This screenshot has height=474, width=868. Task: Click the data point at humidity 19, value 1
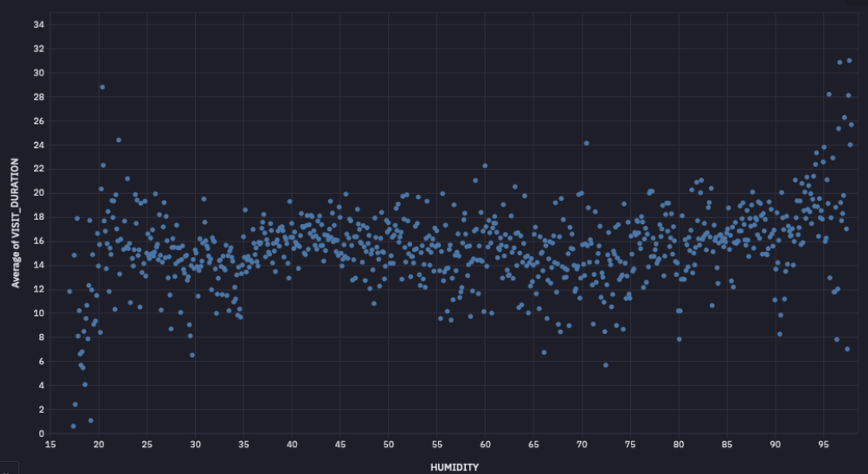tap(91, 421)
